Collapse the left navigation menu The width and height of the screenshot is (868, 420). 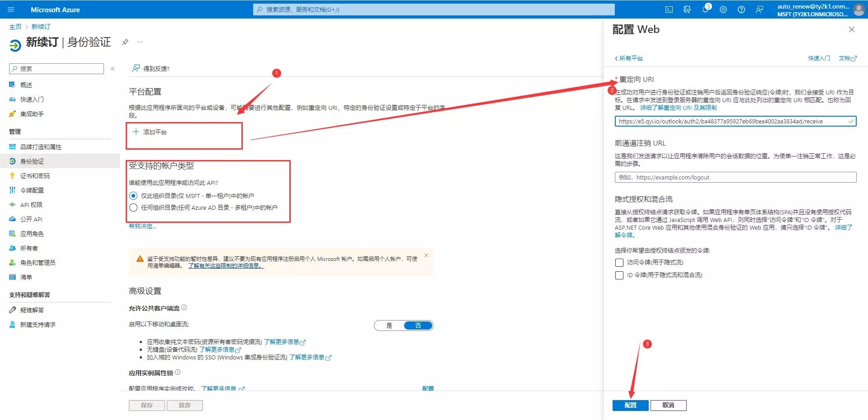pyautogui.click(x=113, y=69)
